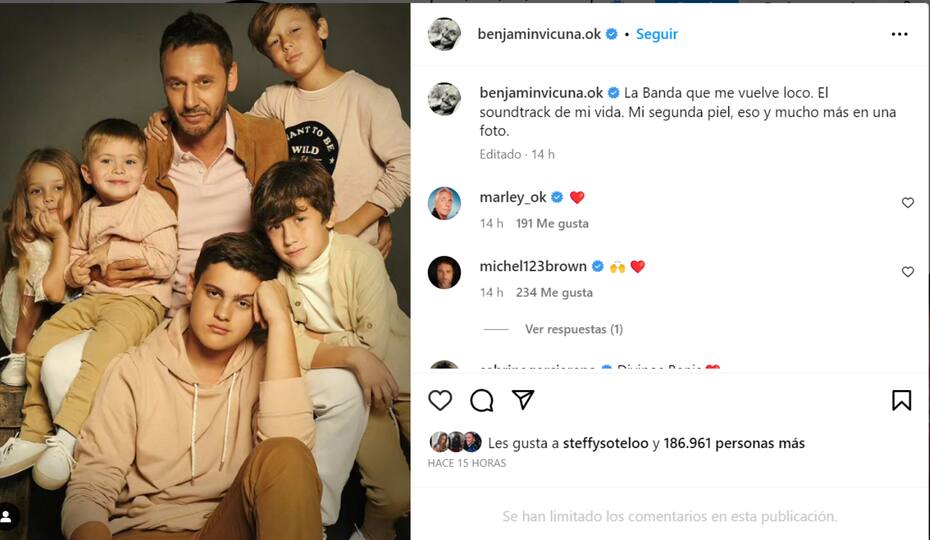Like the post with the heart icon

coord(440,400)
